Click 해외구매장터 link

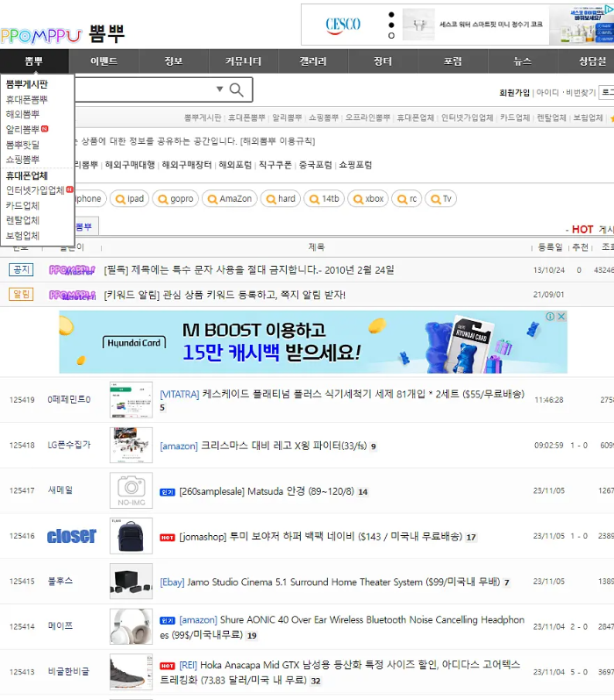coord(187,165)
